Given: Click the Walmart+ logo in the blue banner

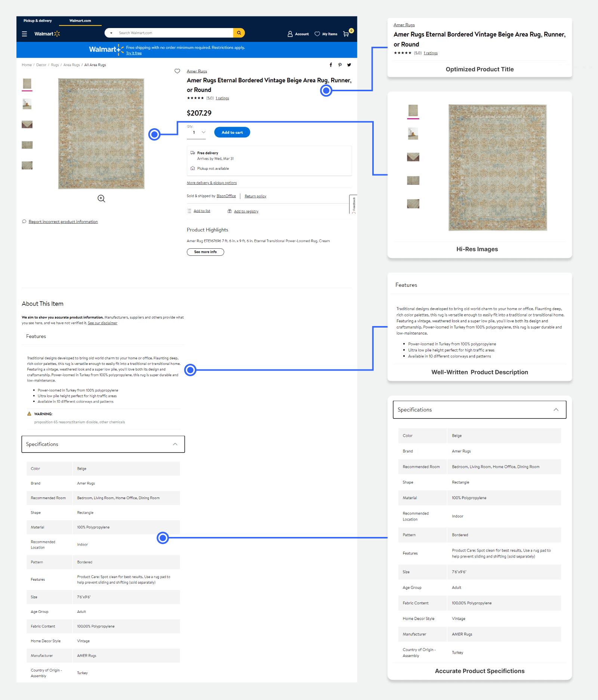Looking at the screenshot, I should point(106,49).
